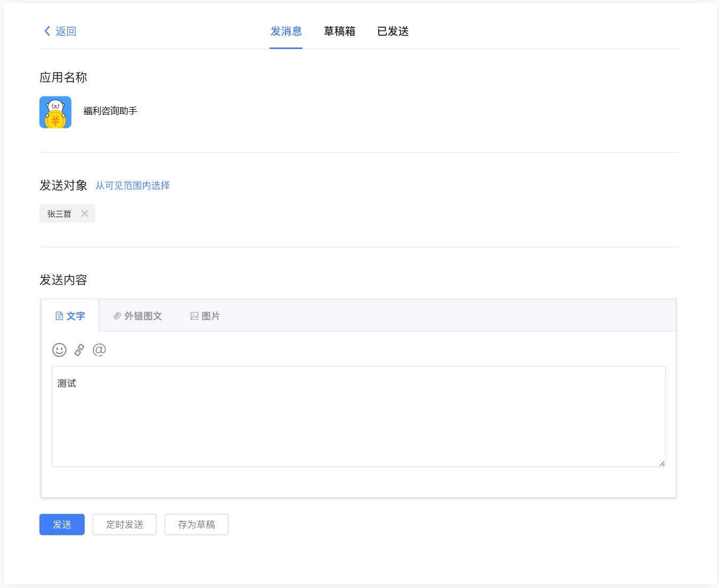Click the 定时发送 button
Viewport: 719px width, 588px height.
tap(124, 524)
